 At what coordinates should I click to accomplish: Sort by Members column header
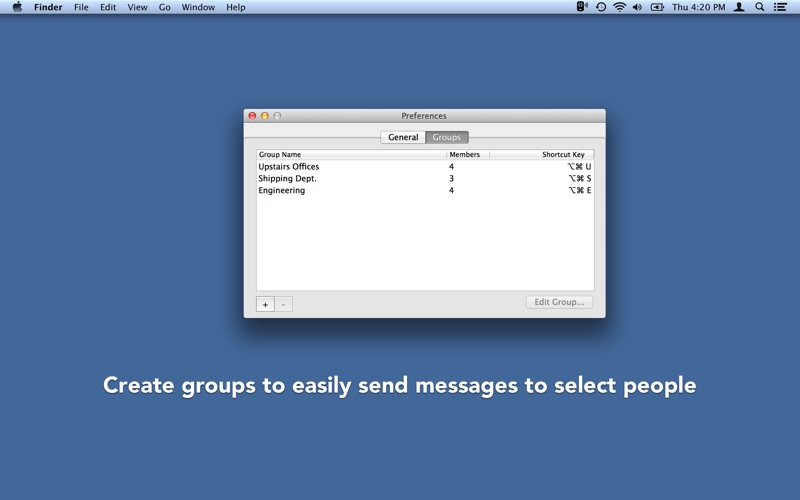click(x=468, y=155)
